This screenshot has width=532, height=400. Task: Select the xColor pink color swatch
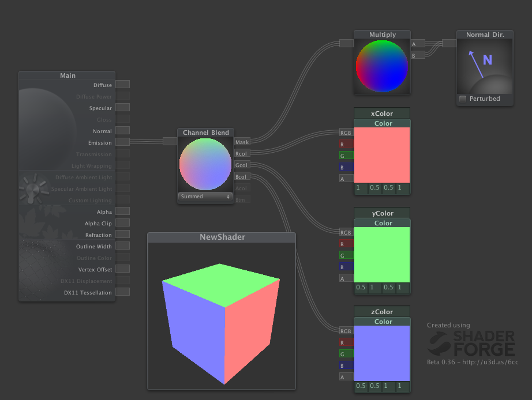tap(382, 154)
